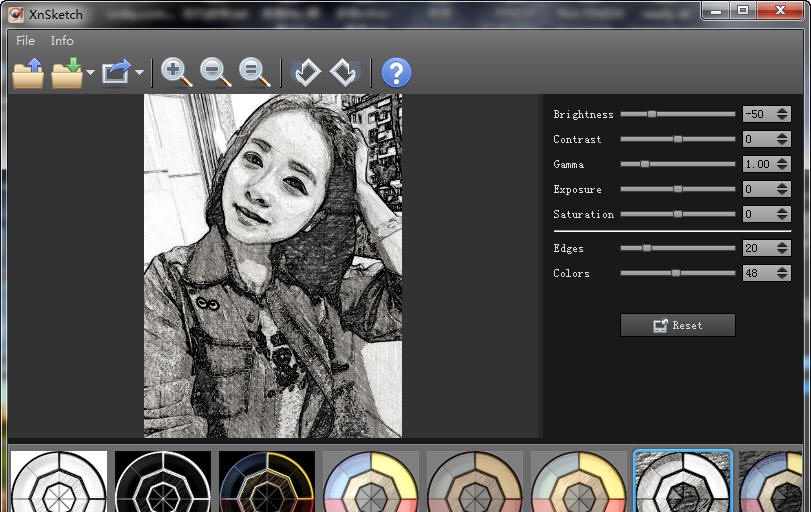Open the blue Help question mark icon
Image resolution: width=811 pixels, height=512 pixels.
coord(396,73)
